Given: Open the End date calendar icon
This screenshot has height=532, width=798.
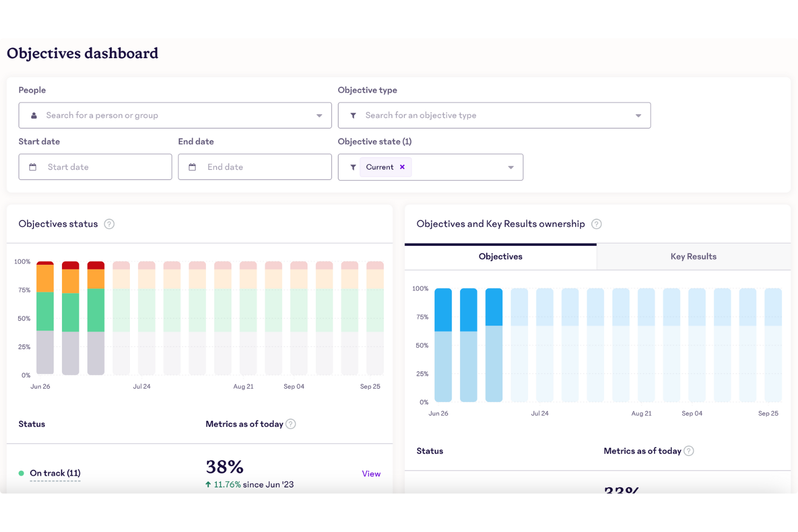Looking at the screenshot, I should pos(192,167).
